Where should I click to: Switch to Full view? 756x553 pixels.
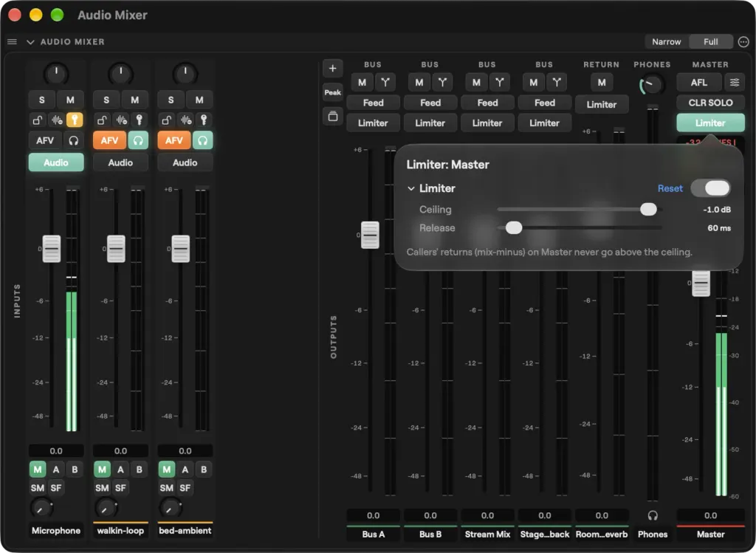pyautogui.click(x=711, y=42)
